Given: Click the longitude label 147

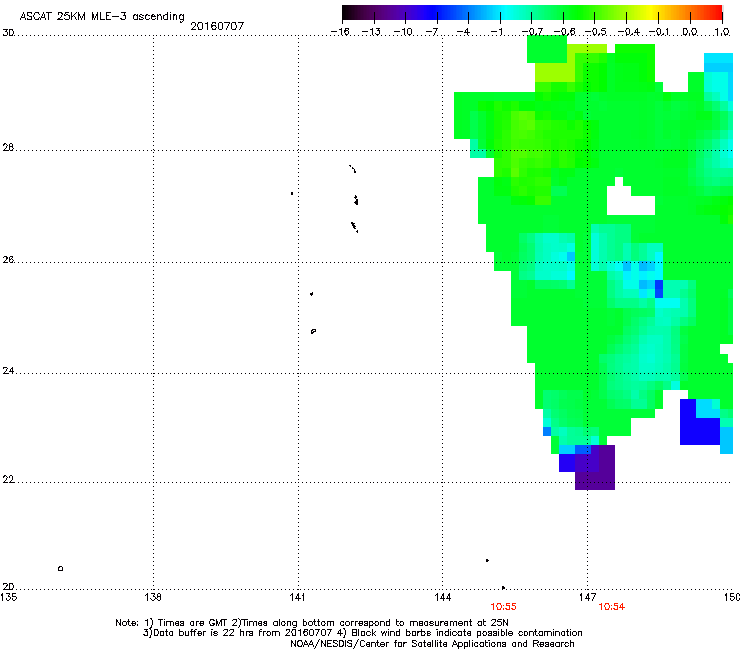Looking at the screenshot, I should [x=587, y=597].
